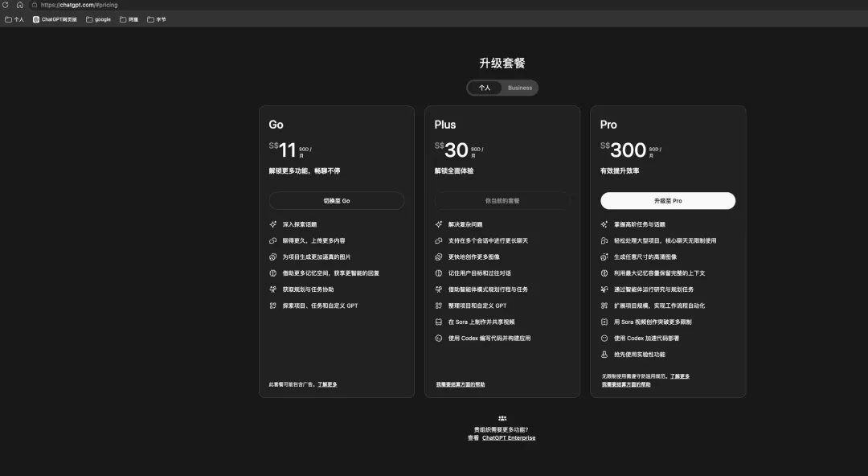Click video icon beside 在 Sora 上制作并共享视频
Screen dimensions: 868x476
(439, 322)
